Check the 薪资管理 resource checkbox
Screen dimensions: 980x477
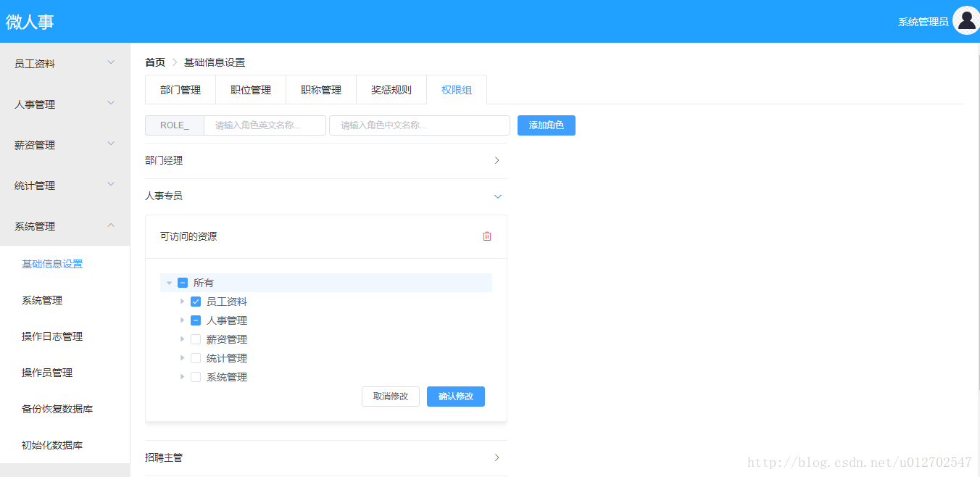196,339
